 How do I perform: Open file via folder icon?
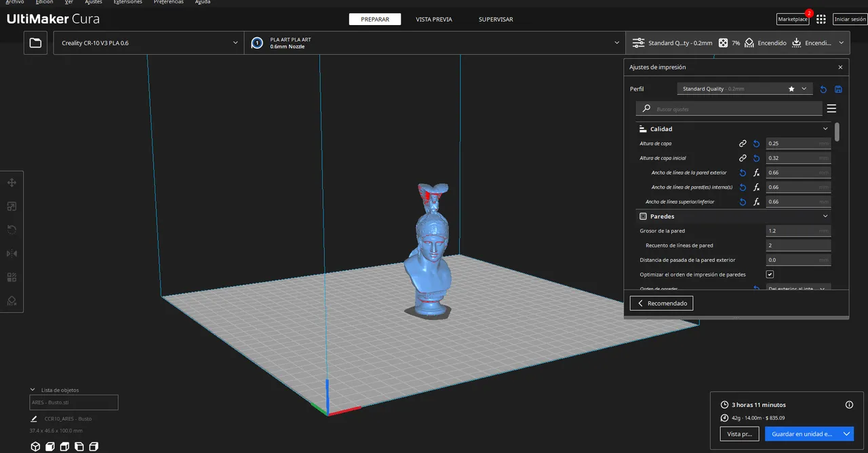(x=35, y=43)
